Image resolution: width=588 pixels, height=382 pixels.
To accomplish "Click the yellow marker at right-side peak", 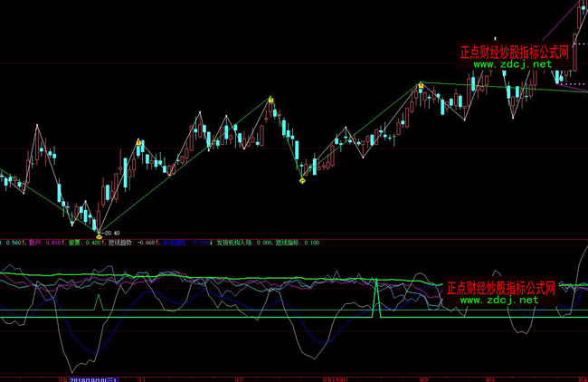I will pos(421,85).
